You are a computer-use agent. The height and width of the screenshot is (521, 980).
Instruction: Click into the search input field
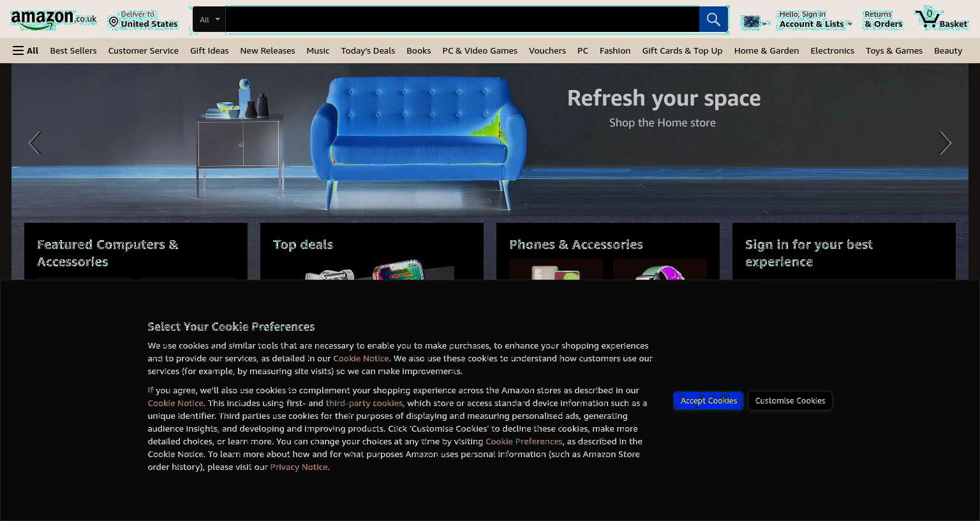coord(462,19)
